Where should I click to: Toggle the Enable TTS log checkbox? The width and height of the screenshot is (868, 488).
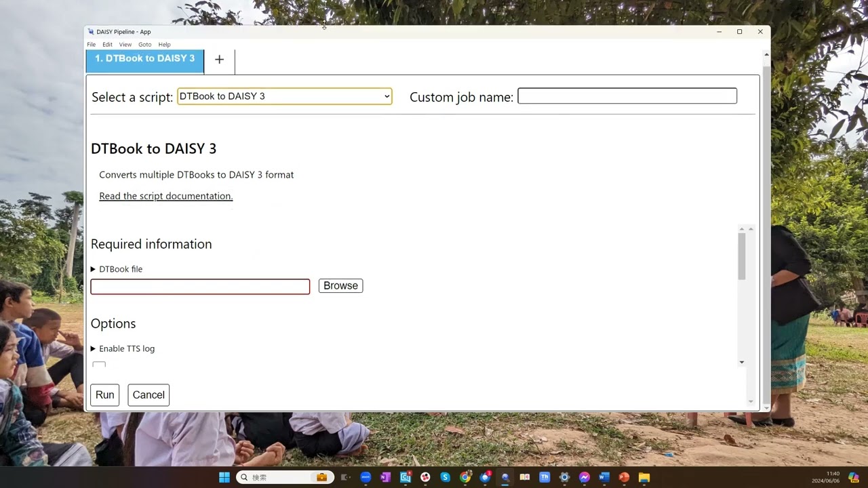(99, 365)
